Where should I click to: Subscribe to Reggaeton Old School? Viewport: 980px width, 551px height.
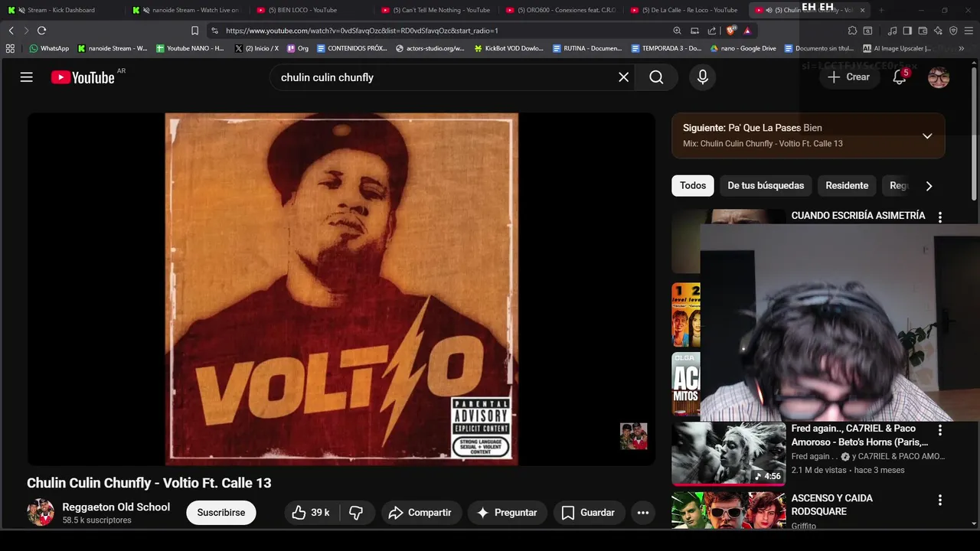[x=221, y=513]
